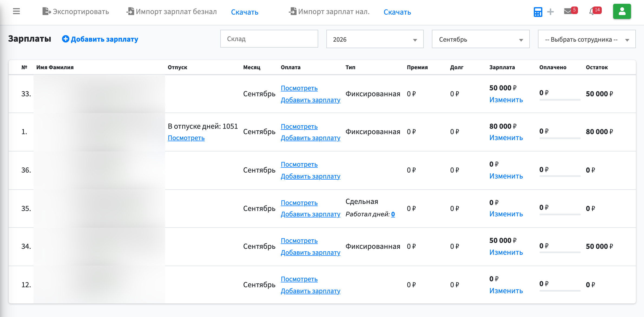Click Добавить зарплату link in row 1
This screenshot has height=317, width=644.
(311, 138)
